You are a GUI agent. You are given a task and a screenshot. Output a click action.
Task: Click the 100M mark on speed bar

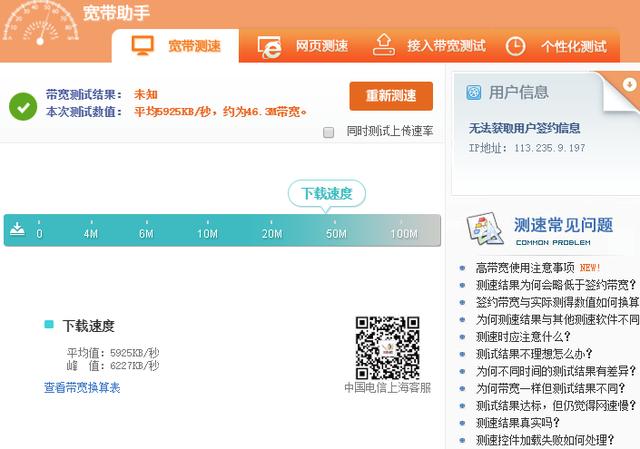(404, 233)
